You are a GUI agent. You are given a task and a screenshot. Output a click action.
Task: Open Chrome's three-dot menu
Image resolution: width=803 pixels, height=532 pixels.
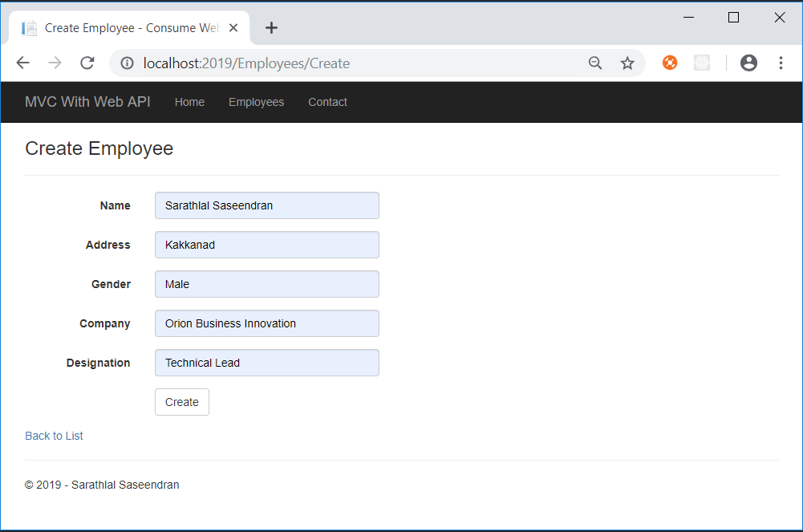tap(781, 63)
